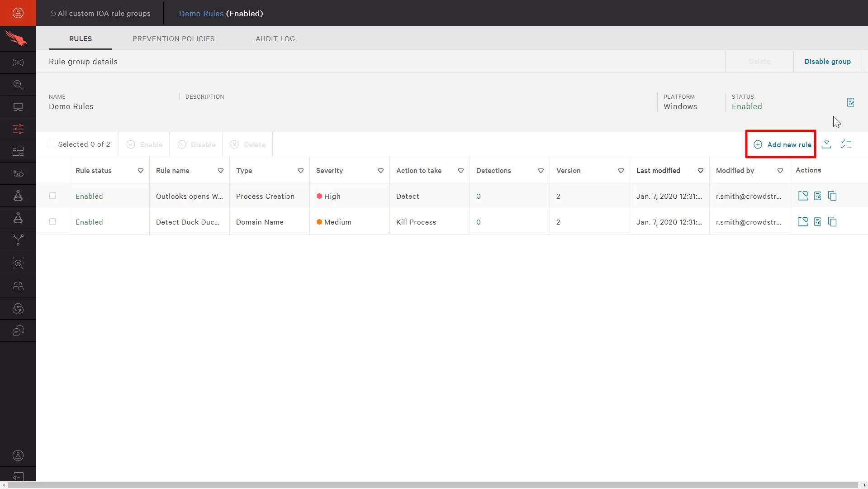Open the Users group sidebar icon
The image size is (868, 489).
[18, 286]
